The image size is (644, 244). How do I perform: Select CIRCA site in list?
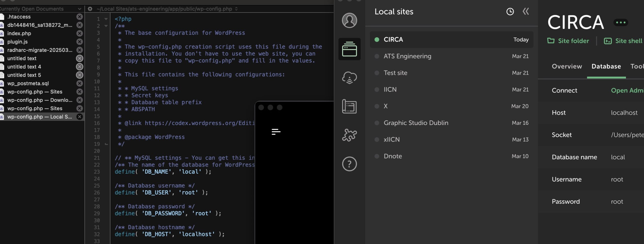(x=451, y=39)
